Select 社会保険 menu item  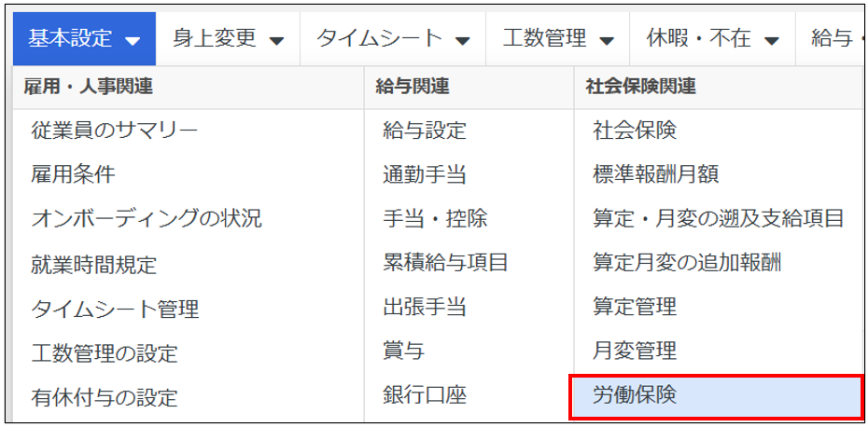click(634, 131)
